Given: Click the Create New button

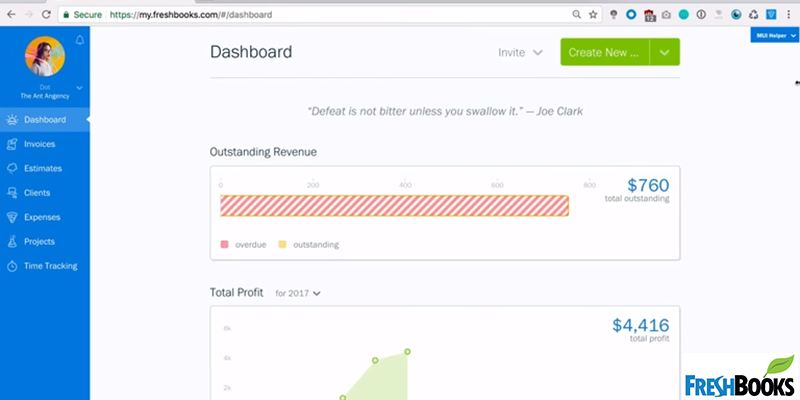Looking at the screenshot, I should tap(605, 52).
